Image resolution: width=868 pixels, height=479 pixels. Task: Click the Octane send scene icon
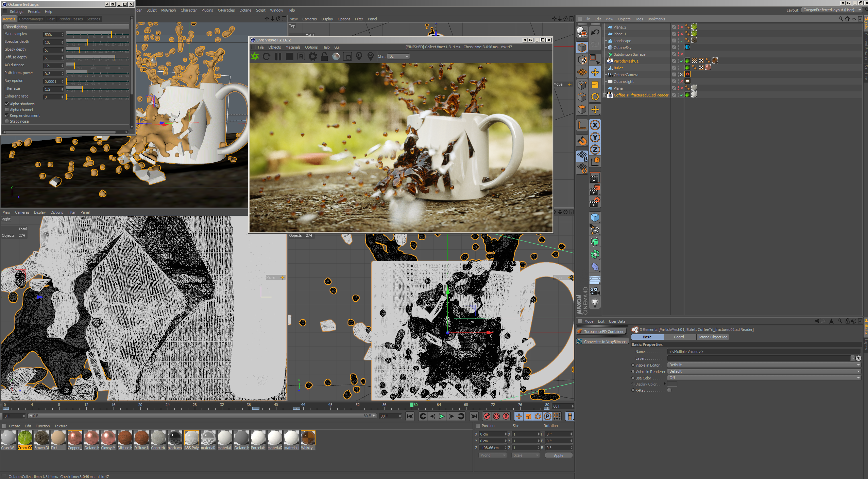[x=255, y=57]
